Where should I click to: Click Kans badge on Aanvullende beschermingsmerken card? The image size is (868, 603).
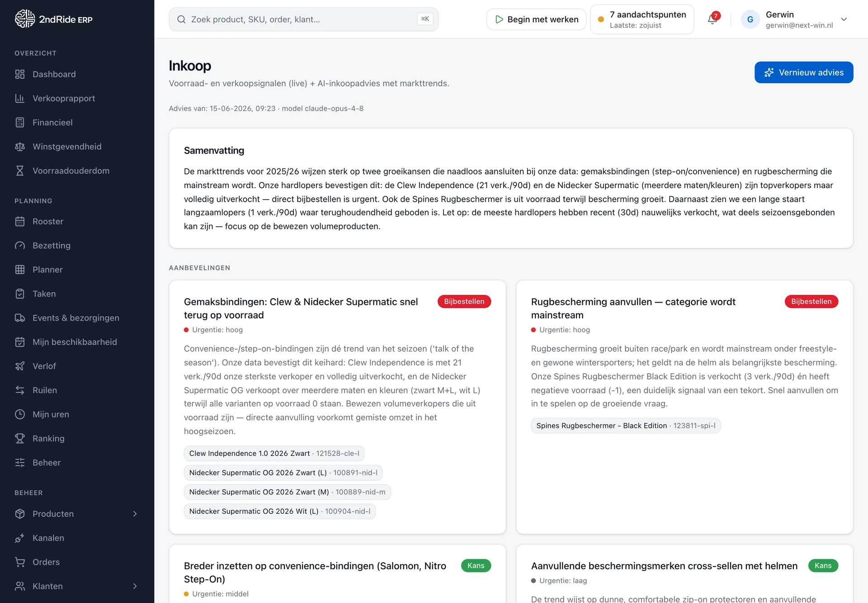click(x=823, y=566)
